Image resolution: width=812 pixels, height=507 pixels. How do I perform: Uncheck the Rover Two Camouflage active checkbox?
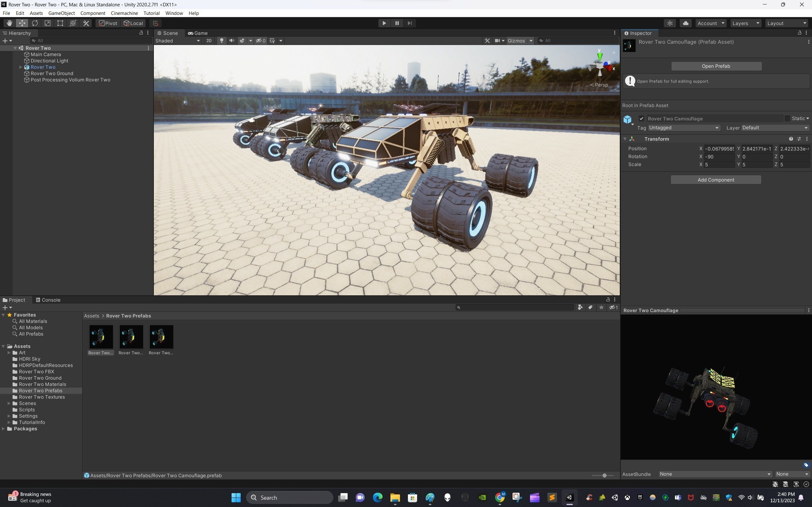[x=641, y=119]
